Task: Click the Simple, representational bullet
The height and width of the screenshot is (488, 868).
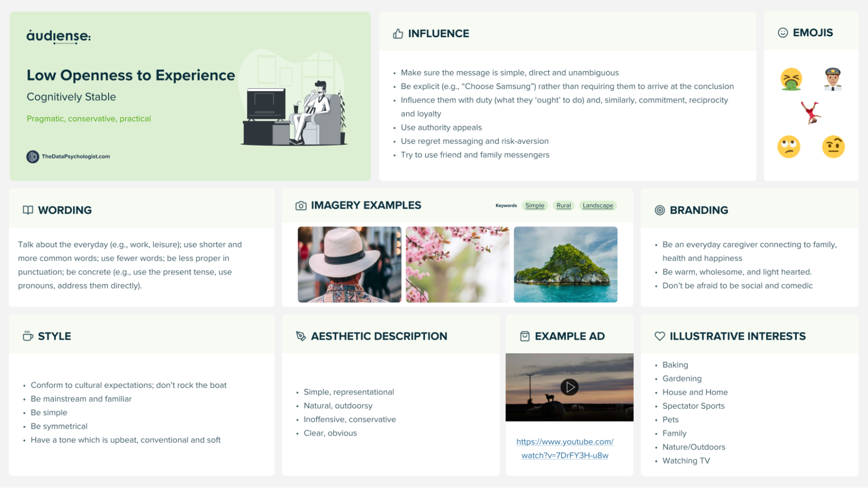Action: (349, 392)
